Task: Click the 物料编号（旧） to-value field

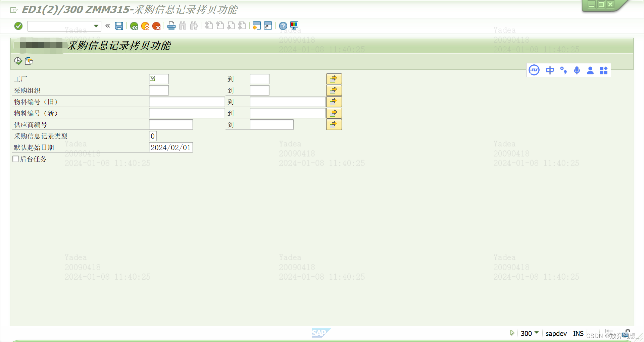Action: tap(288, 102)
